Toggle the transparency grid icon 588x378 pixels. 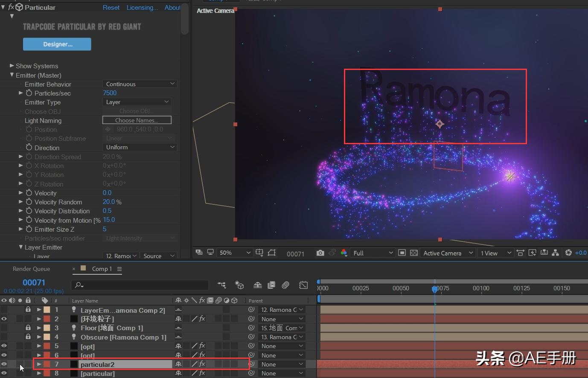(x=413, y=253)
